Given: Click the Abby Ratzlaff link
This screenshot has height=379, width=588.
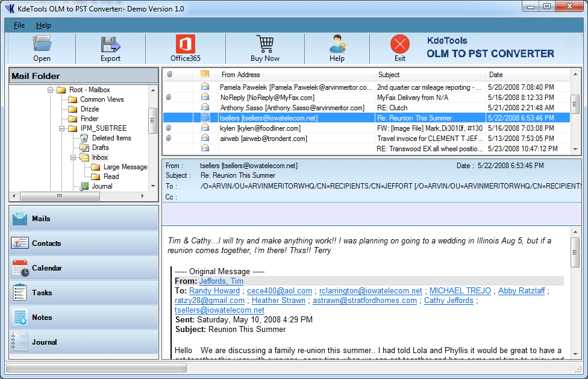Looking at the screenshot, I should tap(521, 291).
